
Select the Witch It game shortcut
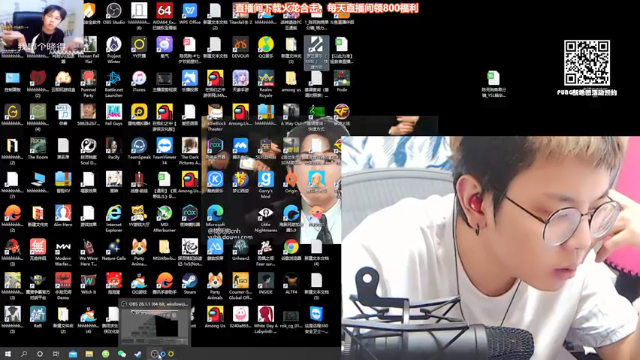click(x=89, y=284)
